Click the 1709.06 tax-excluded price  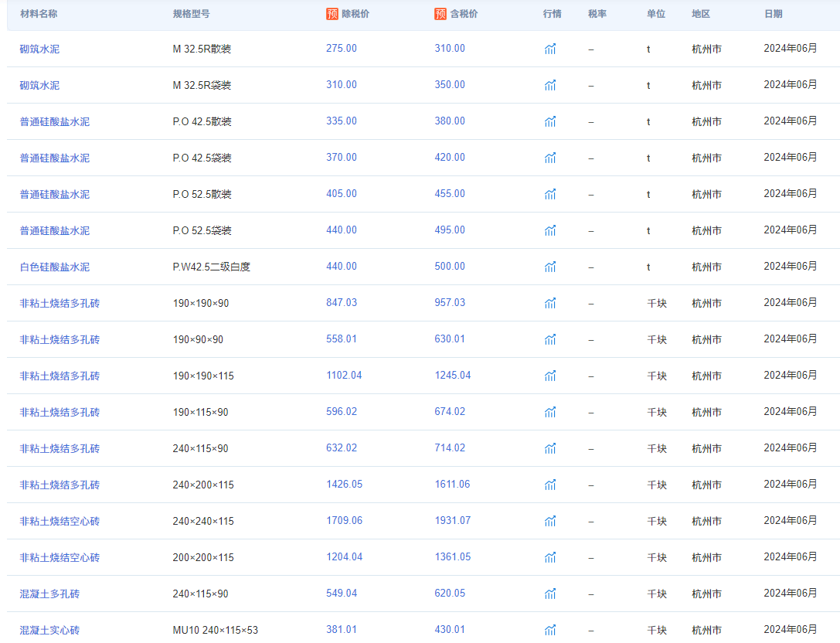tap(344, 520)
